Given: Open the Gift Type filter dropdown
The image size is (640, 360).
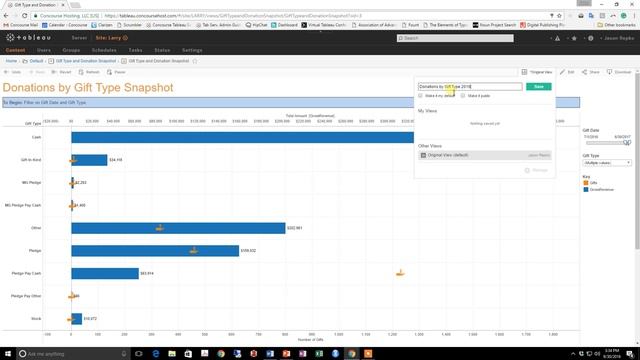Looking at the screenshot, I should pyautogui.click(x=607, y=163).
